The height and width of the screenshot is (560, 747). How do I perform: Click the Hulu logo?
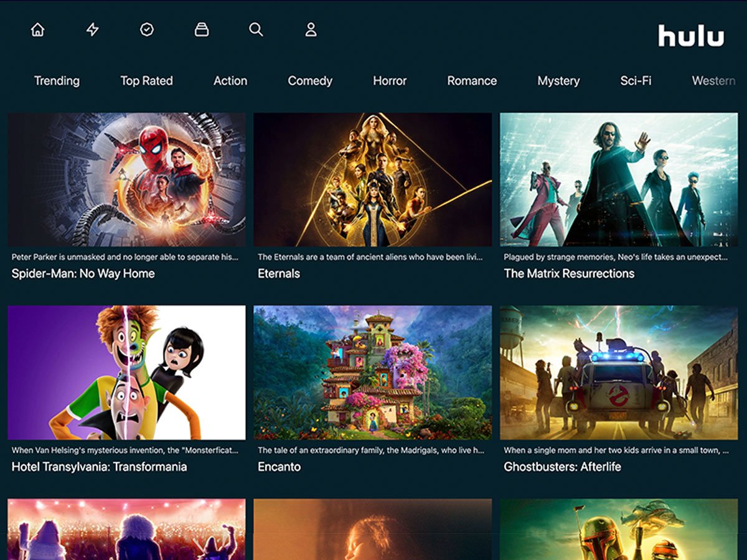(x=691, y=35)
